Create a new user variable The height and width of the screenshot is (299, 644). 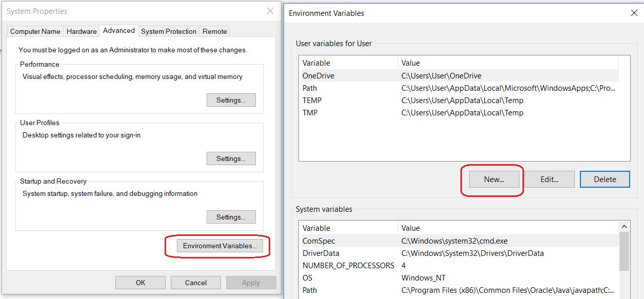click(493, 179)
